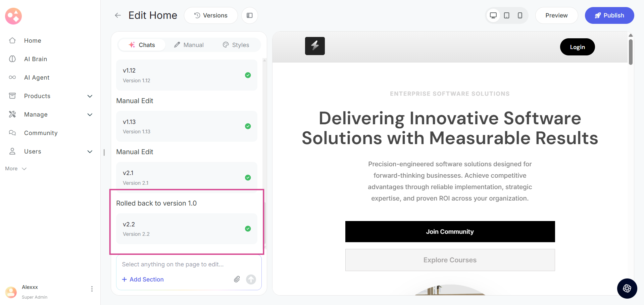Click the preview pane vertical scrollbar
Screen dimensions: 644x305
pyautogui.click(x=631, y=52)
